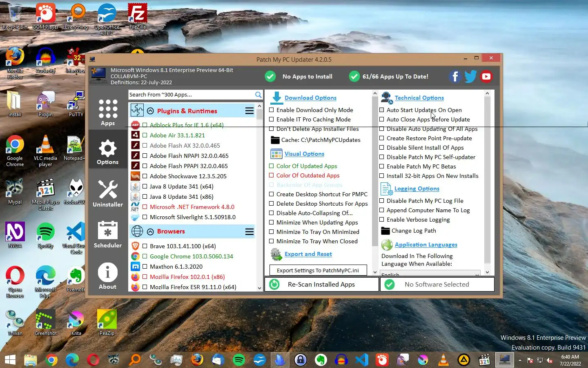Click the Change Log Path folder icon
Screen dimensions: 588x368
click(x=385, y=231)
